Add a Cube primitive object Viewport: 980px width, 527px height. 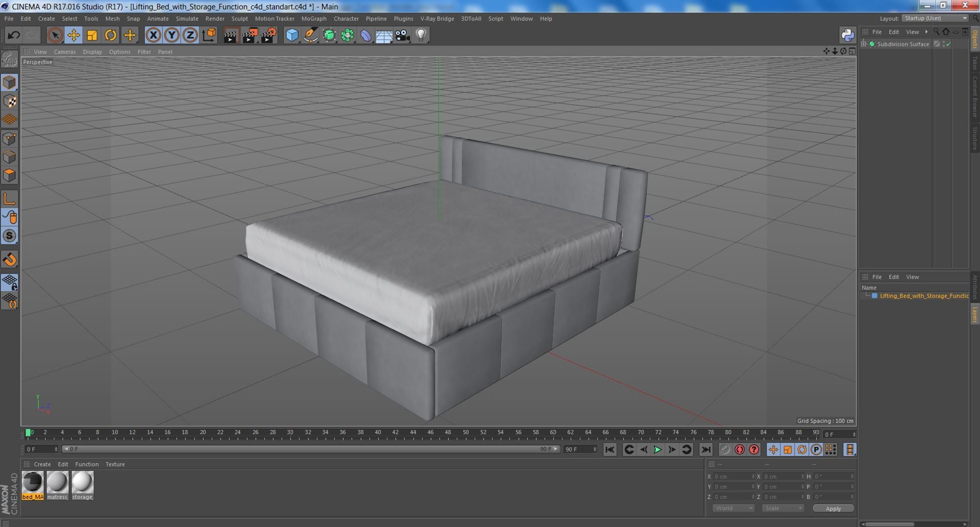[292, 35]
